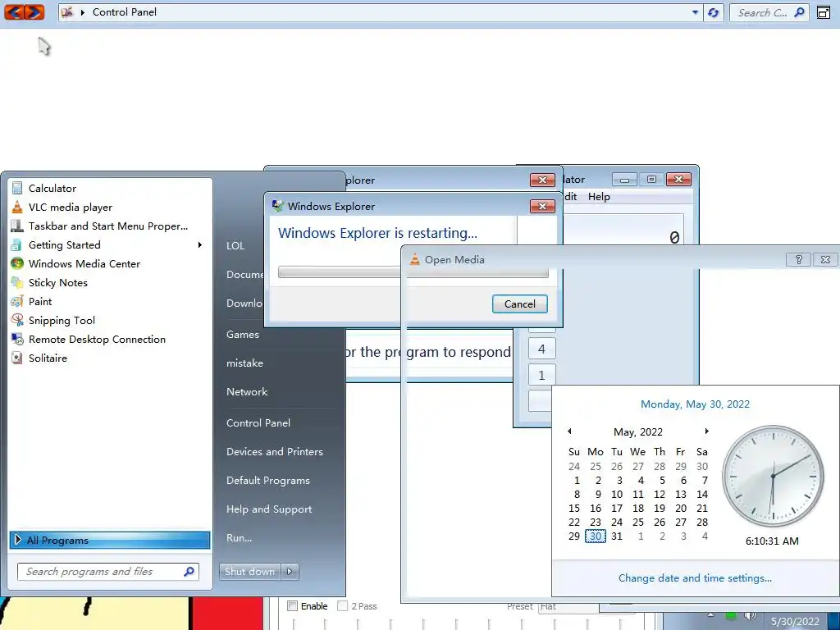Screen dimensions: 840x630
Task: Click the help button in Open Media
Action: coord(798,259)
